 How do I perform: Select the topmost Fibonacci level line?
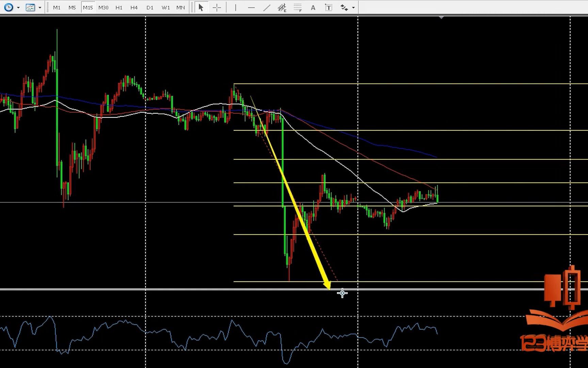pos(411,84)
